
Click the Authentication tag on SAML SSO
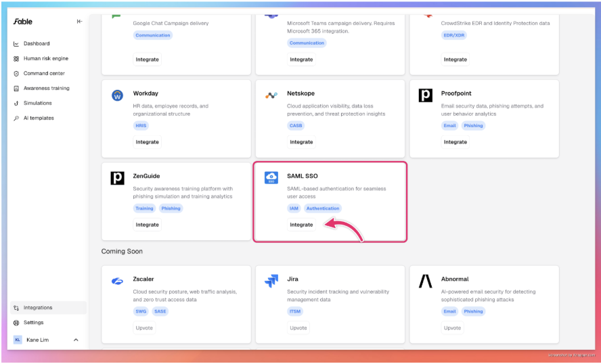(x=323, y=208)
